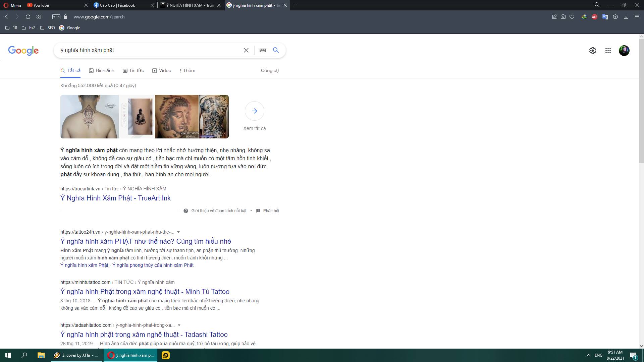Screen dimensions: 644x362
Task: Reload the current page
Action: [28, 17]
